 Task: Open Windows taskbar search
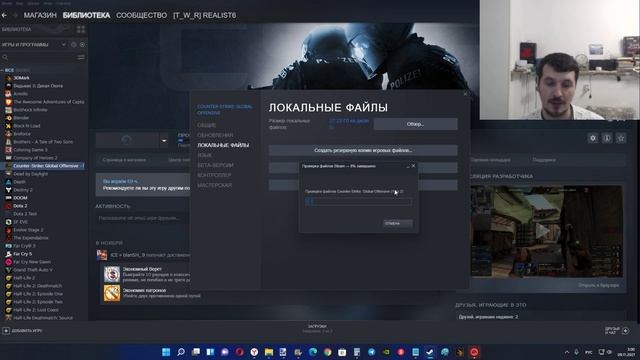point(181,352)
